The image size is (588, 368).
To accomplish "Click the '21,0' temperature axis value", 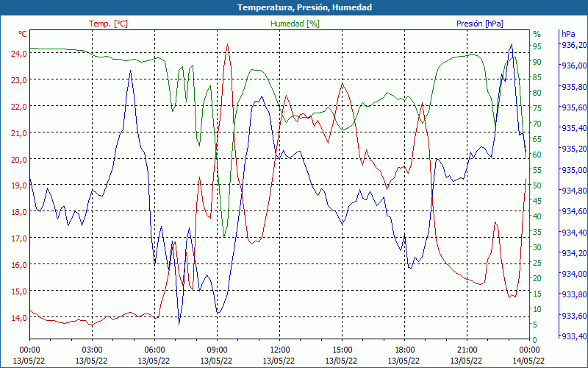I will pyautogui.click(x=19, y=132).
